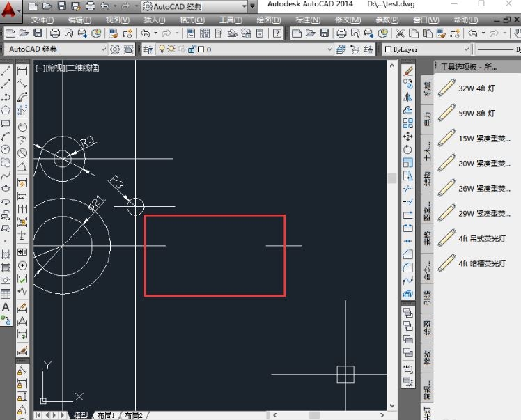This screenshot has width=521, height=420.
Task: Expand the layer list dropdown arrow
Action: click(329, 49)
